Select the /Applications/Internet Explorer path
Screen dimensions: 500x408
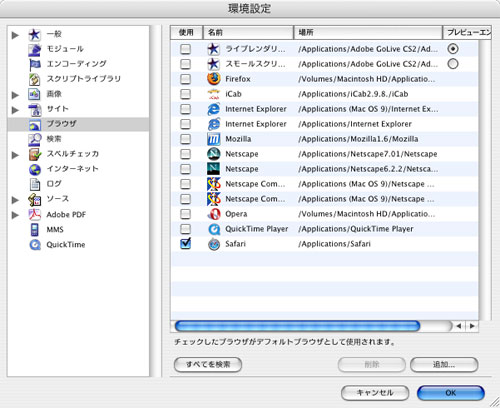coord(355,124)
